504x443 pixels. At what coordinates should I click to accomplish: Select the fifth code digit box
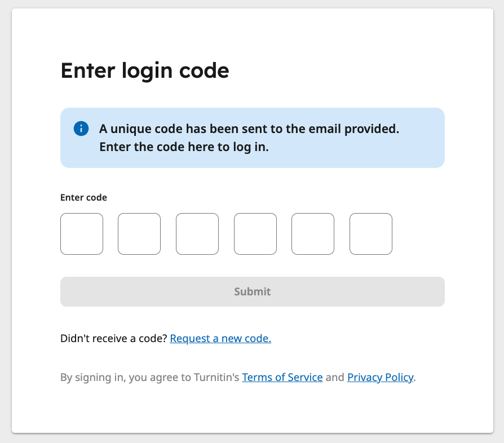(313, 234)
